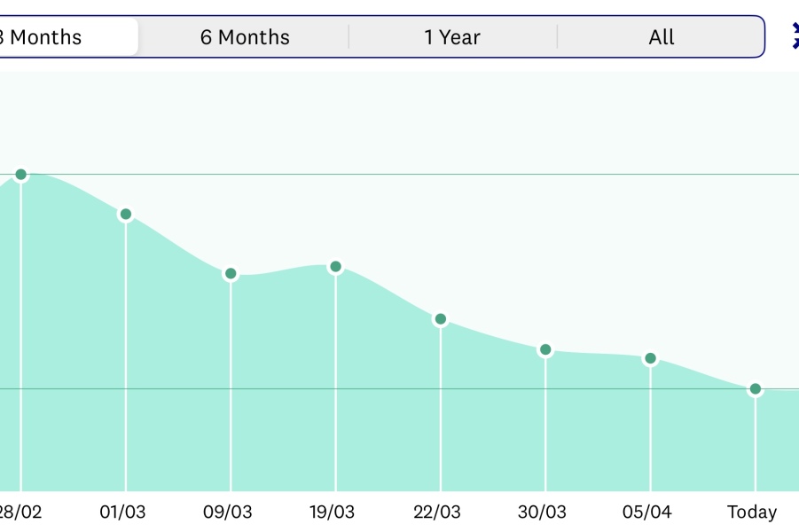799x532 pixels.
Task: Show the 1 Year view
Action: pos(452,37)
